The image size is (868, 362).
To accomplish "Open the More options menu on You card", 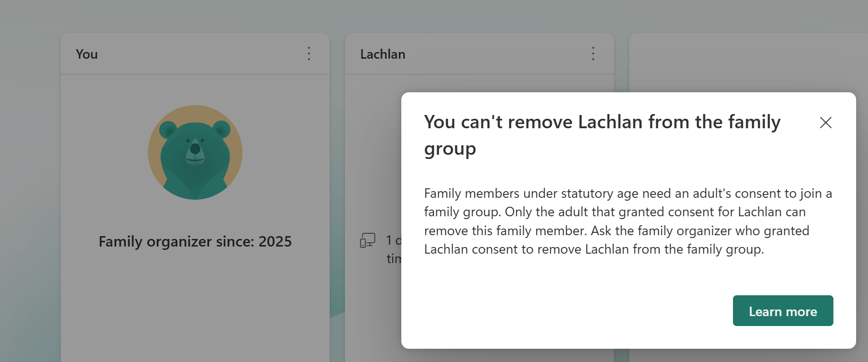I will click(309, 53).
